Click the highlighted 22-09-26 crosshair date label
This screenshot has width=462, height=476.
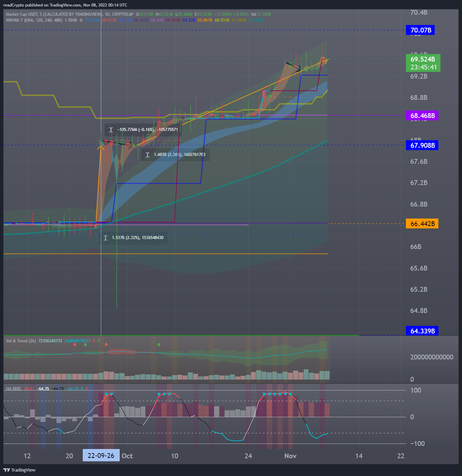(x=101, y=455)
